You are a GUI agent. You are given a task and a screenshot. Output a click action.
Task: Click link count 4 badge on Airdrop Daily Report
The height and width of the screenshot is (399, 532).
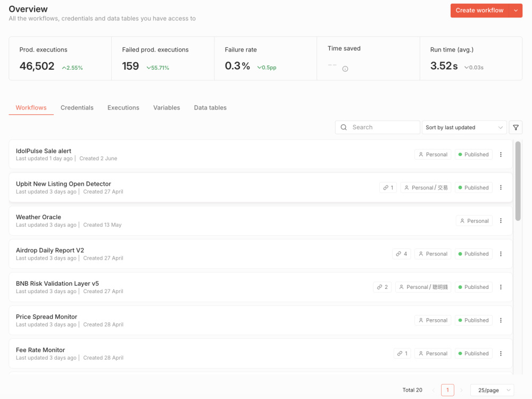[x=401, y=254]
